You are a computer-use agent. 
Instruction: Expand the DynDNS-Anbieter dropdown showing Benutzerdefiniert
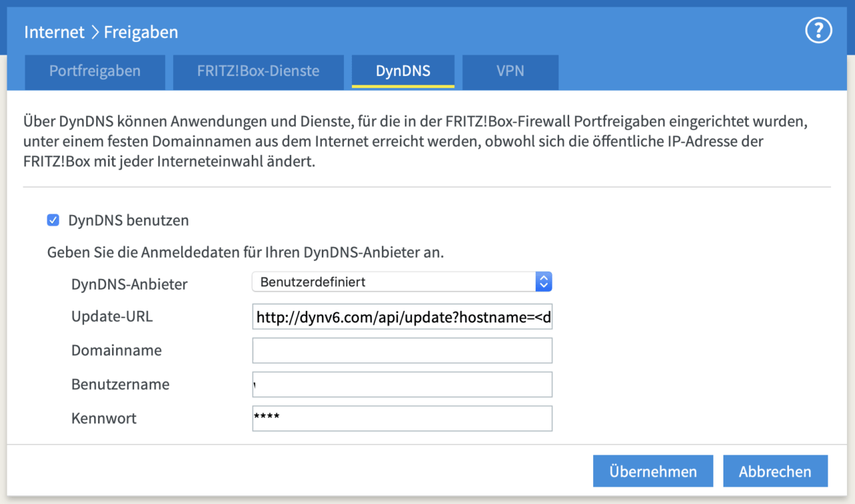click(401, 282)
